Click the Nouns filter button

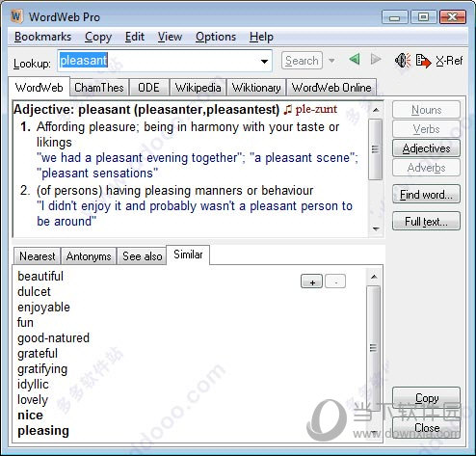click(x=426, y=110)
